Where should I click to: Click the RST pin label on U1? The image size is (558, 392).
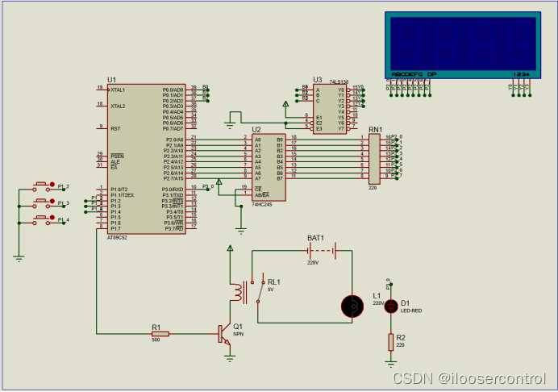(x=115, y=128)
